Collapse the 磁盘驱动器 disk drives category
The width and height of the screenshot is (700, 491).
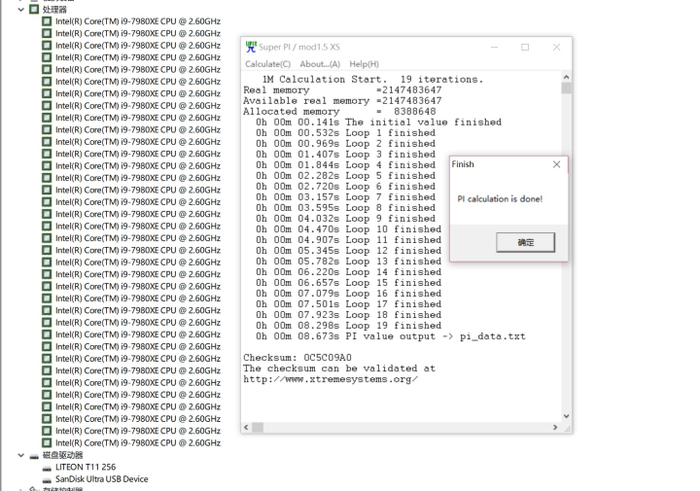point(21,455)
